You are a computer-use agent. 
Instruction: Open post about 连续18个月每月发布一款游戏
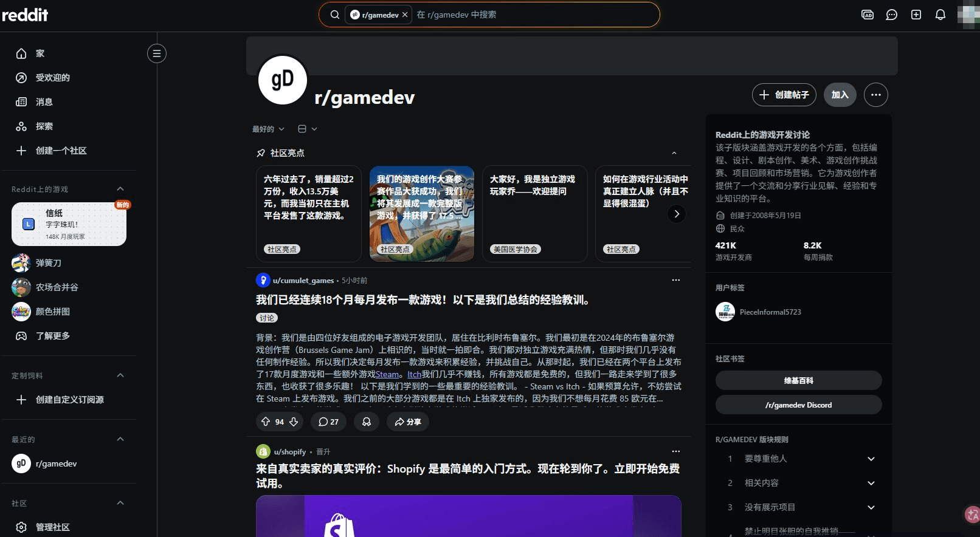tap(424, 300)
